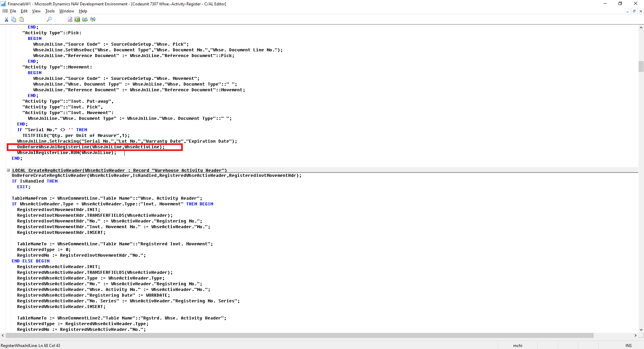This screenshot has width=644, height=349.
Task: Use the Paste icon on the toolbar
Action: tap(21, 19)
